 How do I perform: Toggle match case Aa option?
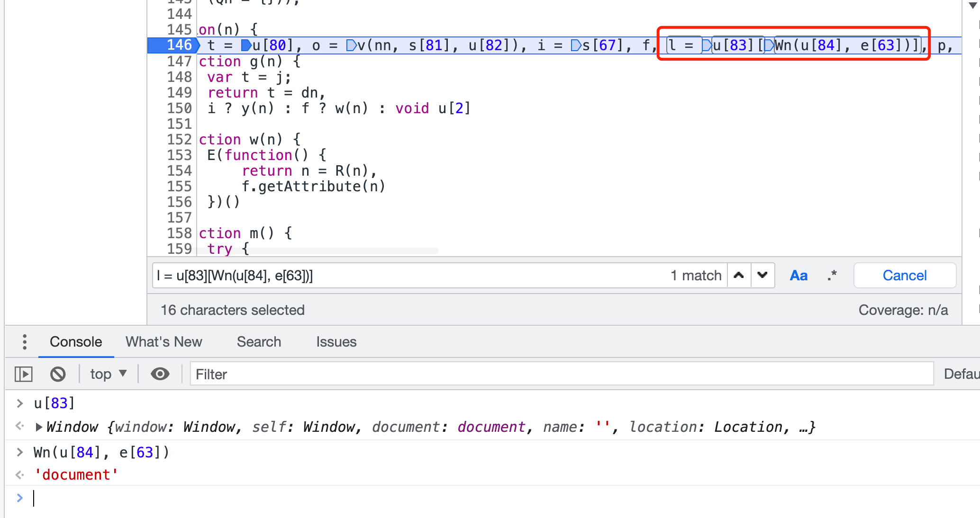click(799, 275)
